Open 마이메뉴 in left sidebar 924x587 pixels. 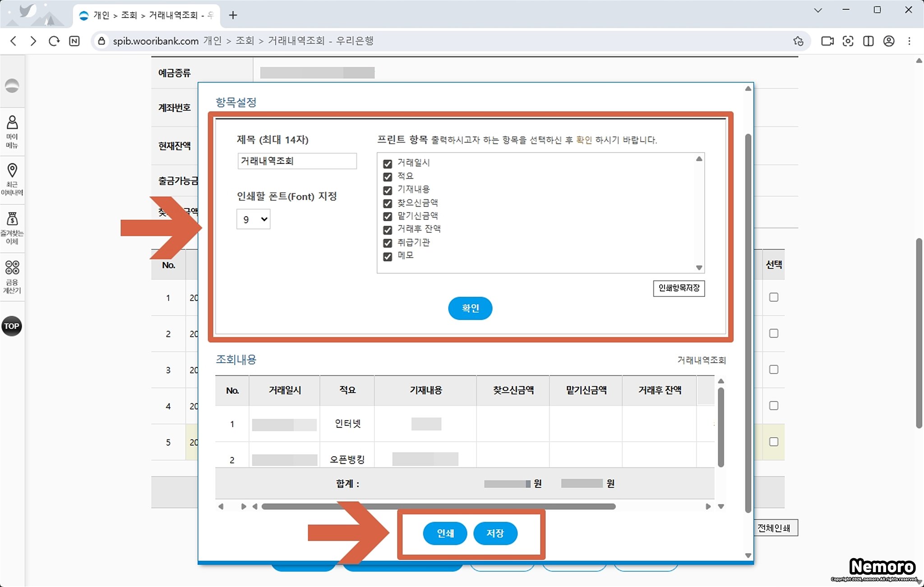pyautogui.click(x=12, y=131)
